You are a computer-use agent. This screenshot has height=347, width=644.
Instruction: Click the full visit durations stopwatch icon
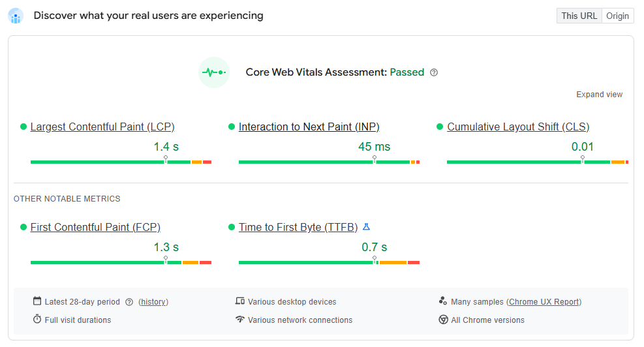(37, 320)
